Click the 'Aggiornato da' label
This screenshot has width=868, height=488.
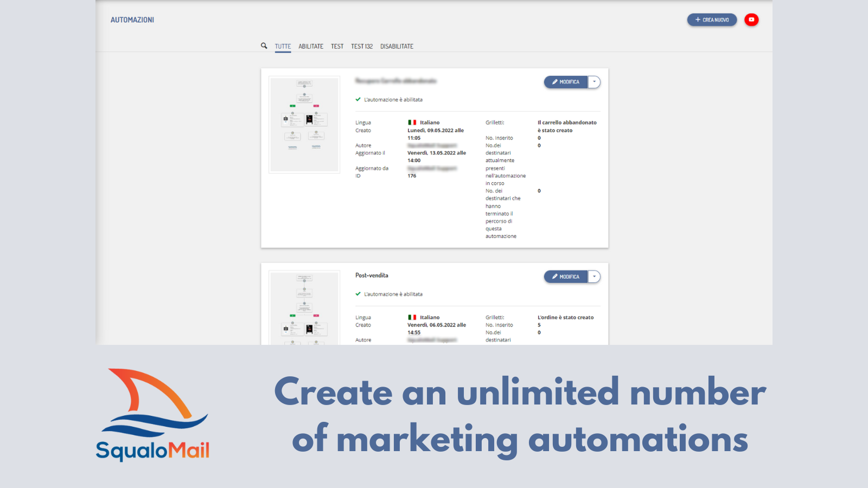pyautogui.click(x=372, y=168)
